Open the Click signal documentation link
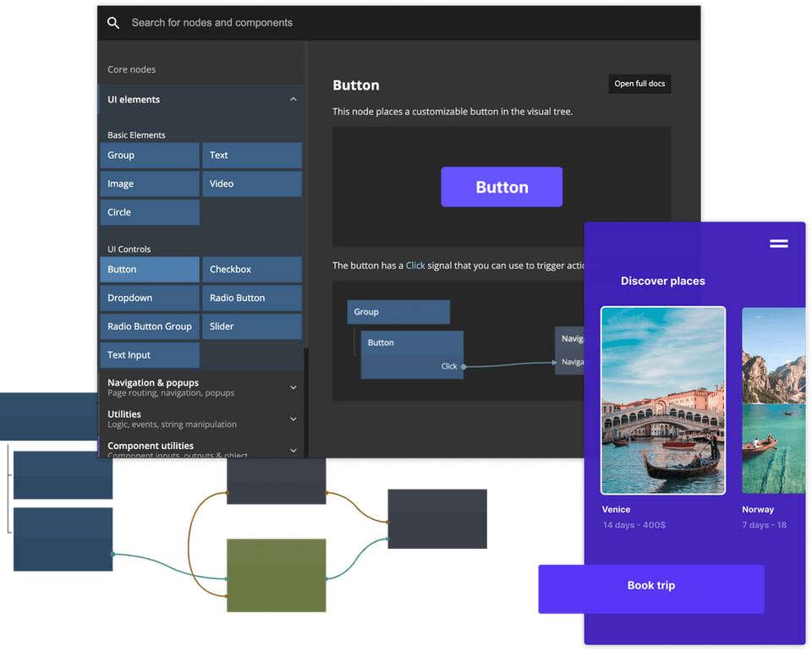Screen dimensions: 812x652 tap(415, 265)
